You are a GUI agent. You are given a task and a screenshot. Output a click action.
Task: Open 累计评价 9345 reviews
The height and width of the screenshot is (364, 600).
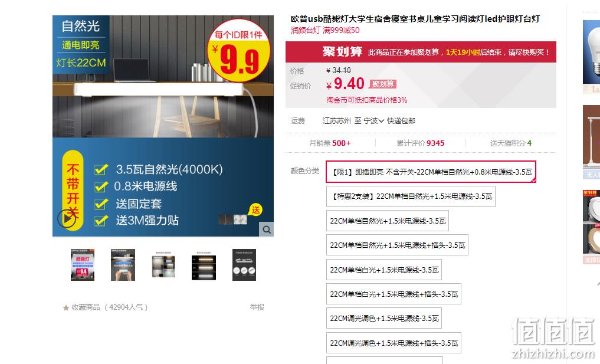coord(420,143)
